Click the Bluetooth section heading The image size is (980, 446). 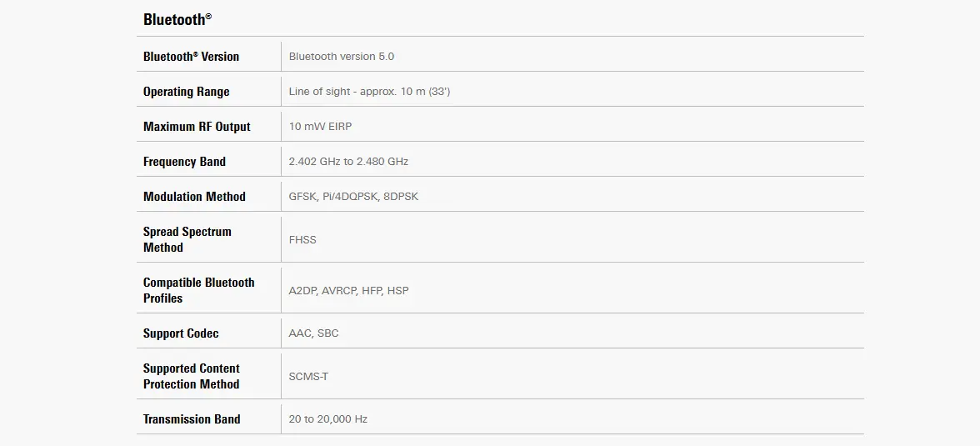click(x=177, y=19)
